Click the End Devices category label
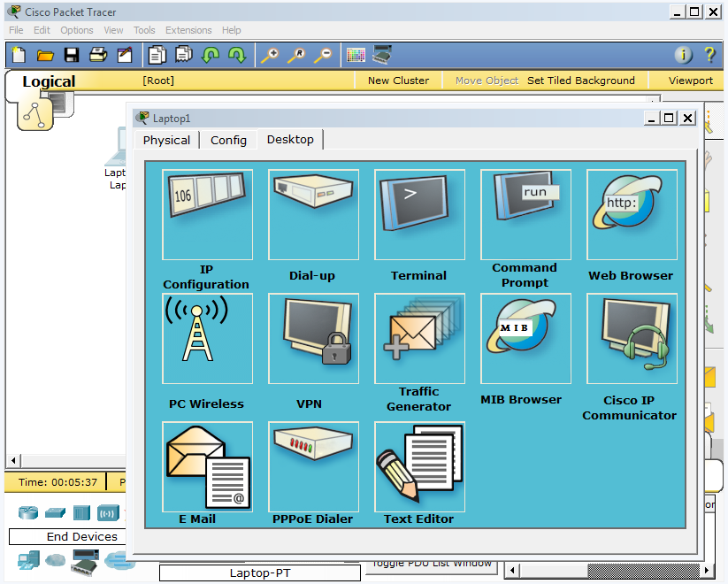728x584 pixels. pyautogui.click(x=81, y=536)
